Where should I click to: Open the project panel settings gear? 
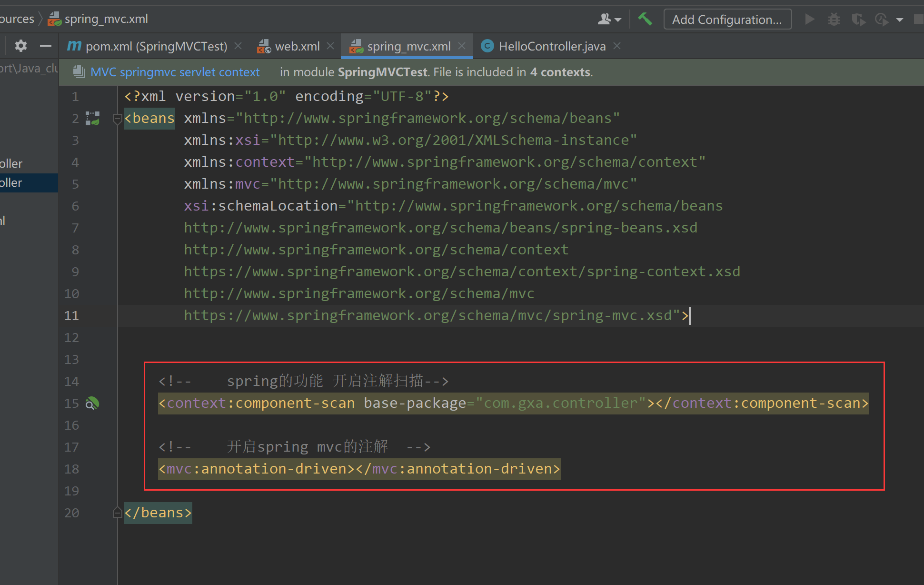pyautogui.click(x=21, y=46)
